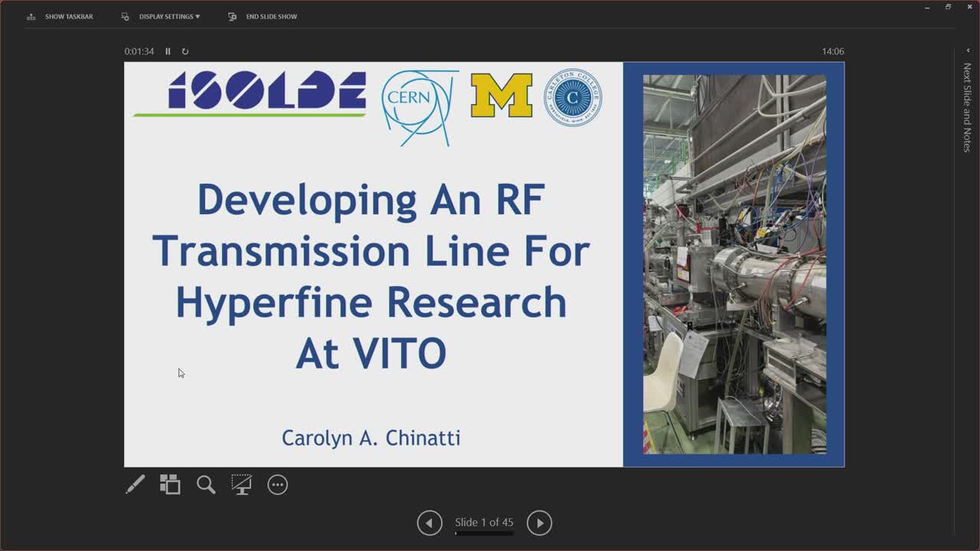Click the elapsed time 0:01:34 display
This screenshot has height=551, width=980.
pyautogui.click(x=139, y=51)
